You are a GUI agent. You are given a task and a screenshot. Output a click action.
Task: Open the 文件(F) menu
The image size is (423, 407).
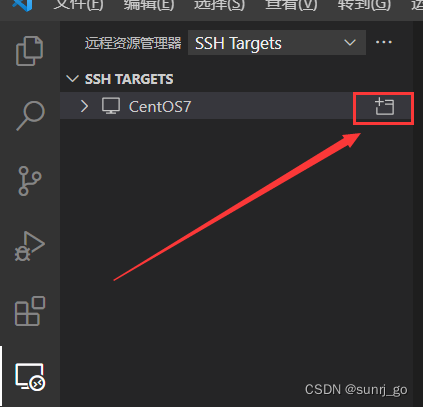(x=78, y=5)
